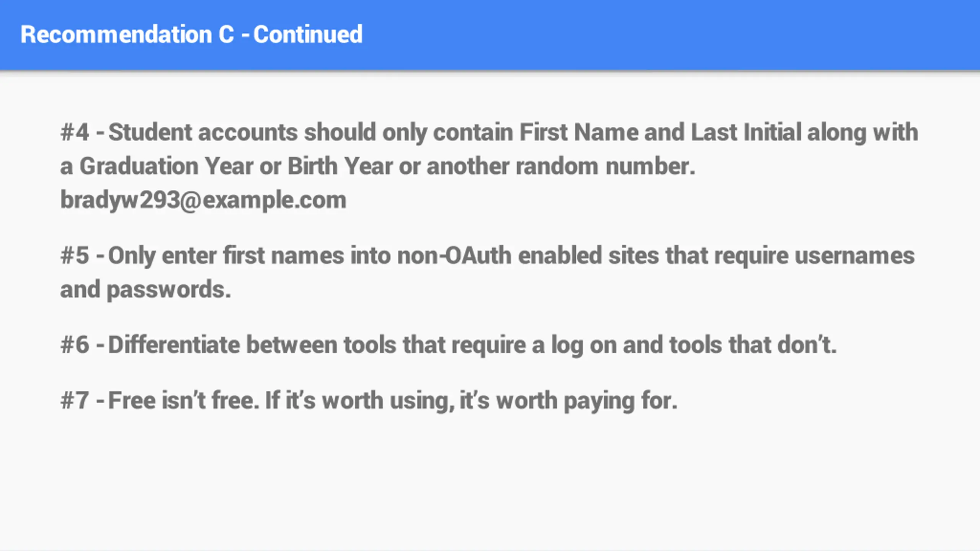Click the bradyw293@example.com email address
The image size is (980, 551).
tap(203, 200)
